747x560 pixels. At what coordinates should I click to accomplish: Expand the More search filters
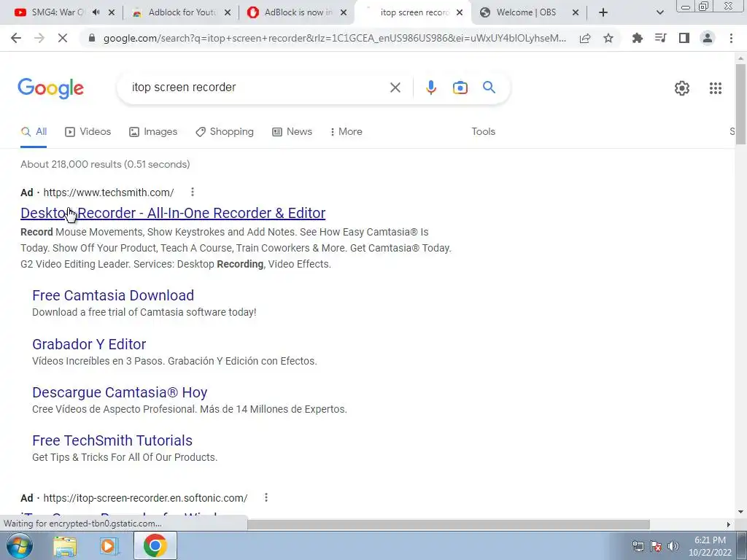(346, 131)
